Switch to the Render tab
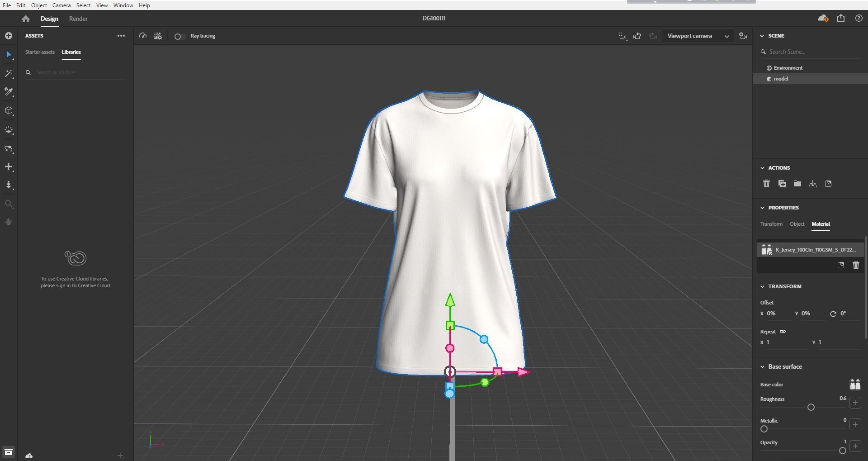The image size is (868, 461). point(78,19)
